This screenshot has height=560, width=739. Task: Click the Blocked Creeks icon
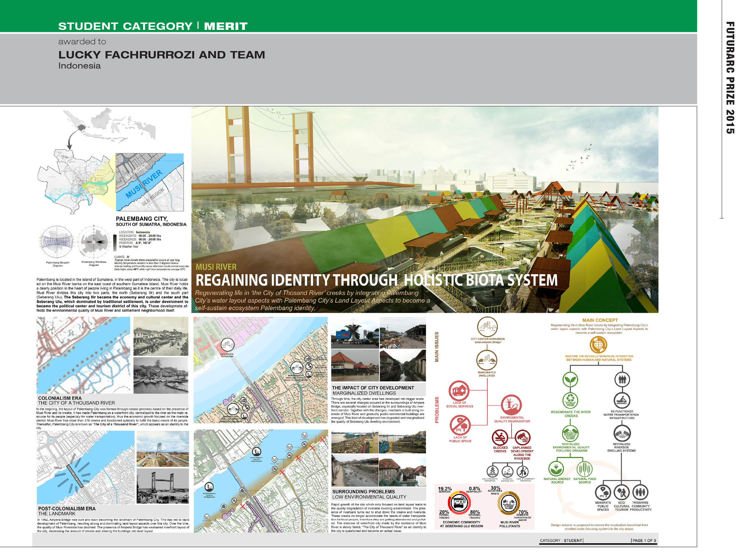tap(500, 438)
